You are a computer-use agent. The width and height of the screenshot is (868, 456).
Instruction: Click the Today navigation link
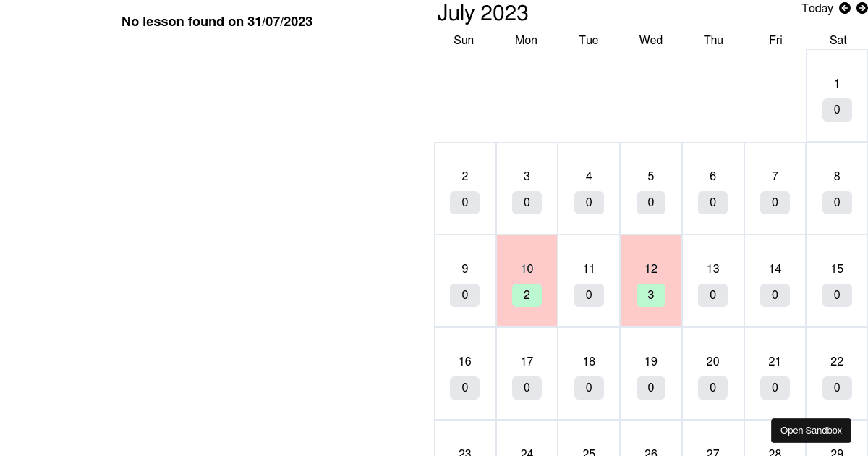tap(817, 8)
